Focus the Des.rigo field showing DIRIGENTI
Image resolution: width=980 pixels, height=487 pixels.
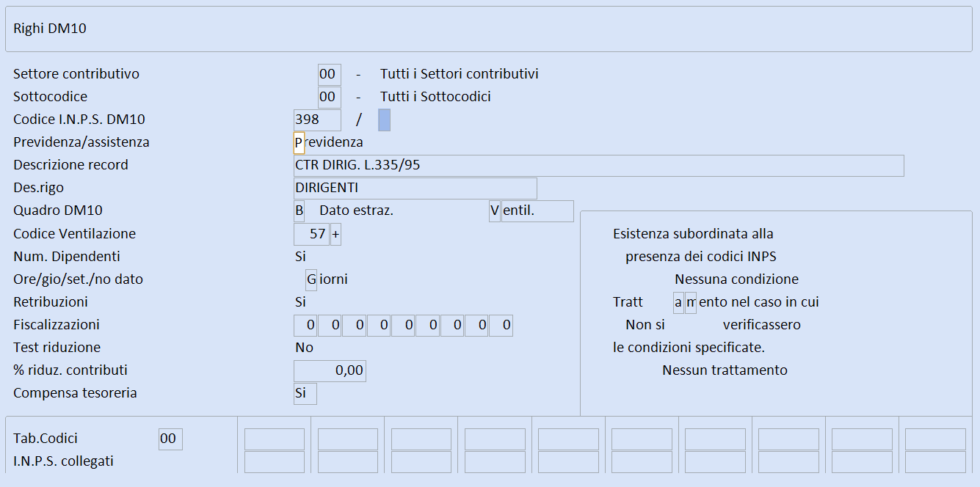[x=415, y=188]
